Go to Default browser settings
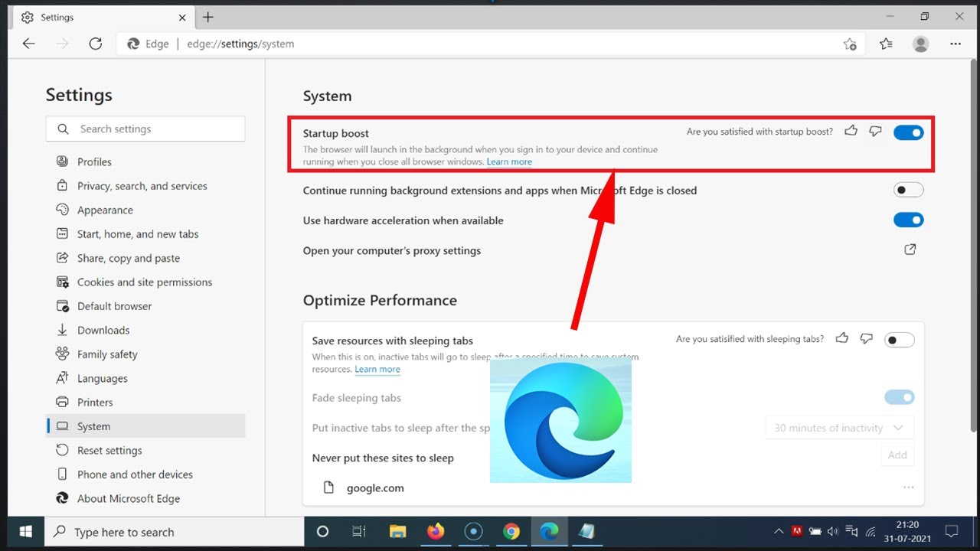 (x=145, y=306)
